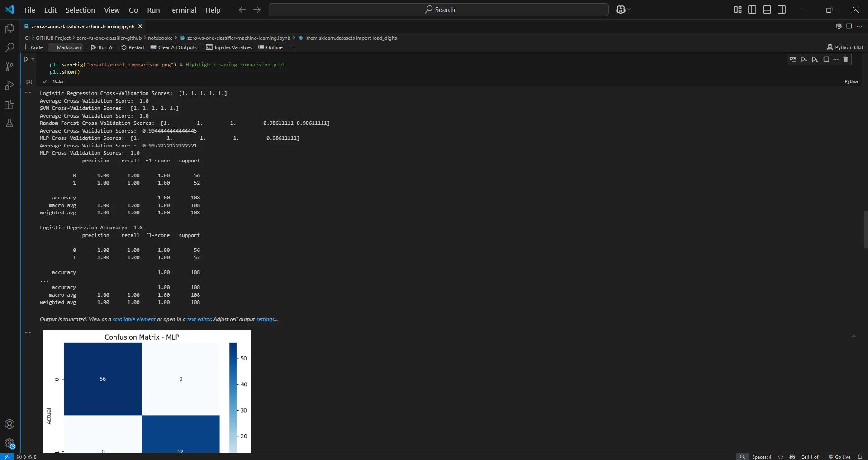The height and width of the screenshot is (460, 868).
Task: Open the Source Control view
Action: coord(9,66)
